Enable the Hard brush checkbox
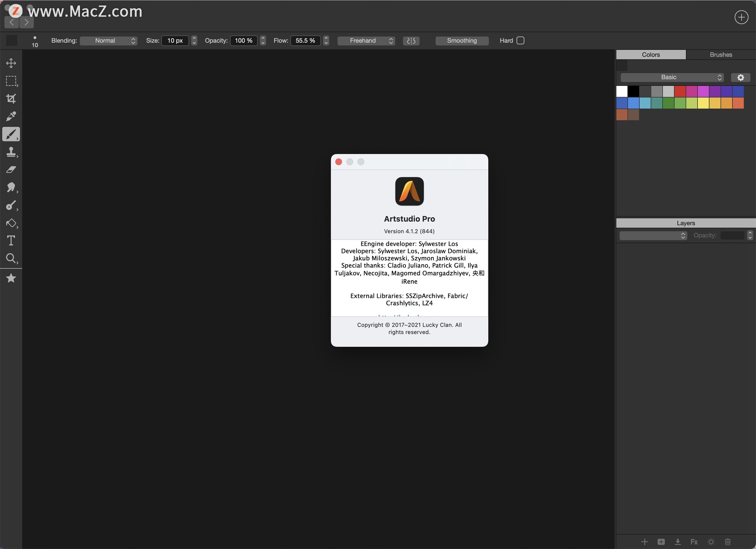Screen dimensions: 756x549 (520, 41)
